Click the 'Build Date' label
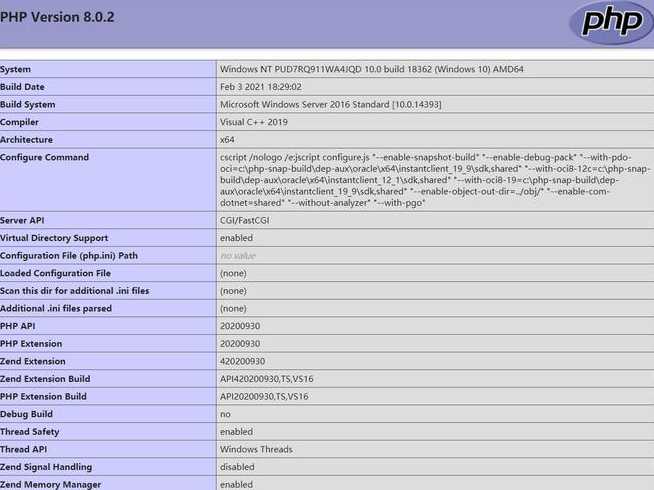654x490 pixels. click(22, 87)
